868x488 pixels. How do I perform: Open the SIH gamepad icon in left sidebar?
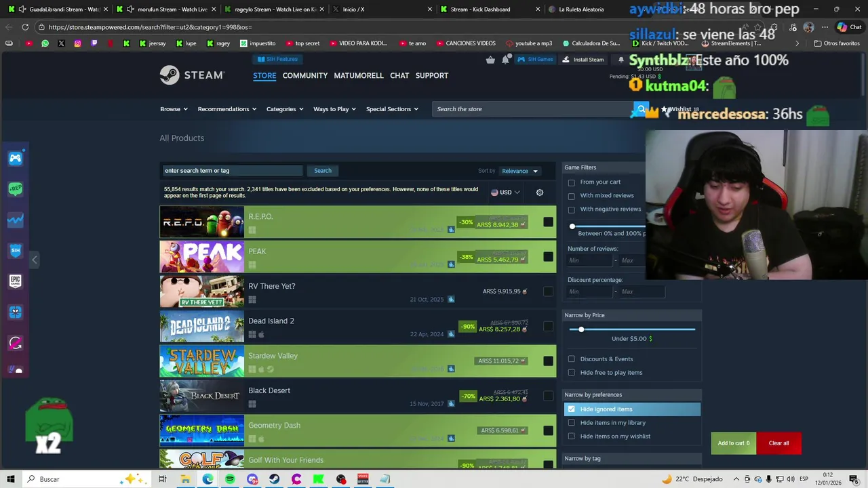16,159
